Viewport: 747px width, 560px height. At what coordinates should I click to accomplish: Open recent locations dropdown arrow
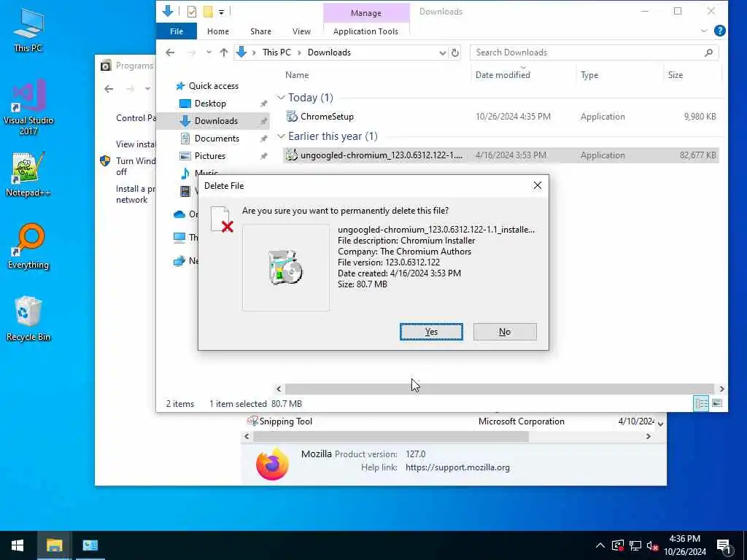pyautogui.click(x=209, y=52)
